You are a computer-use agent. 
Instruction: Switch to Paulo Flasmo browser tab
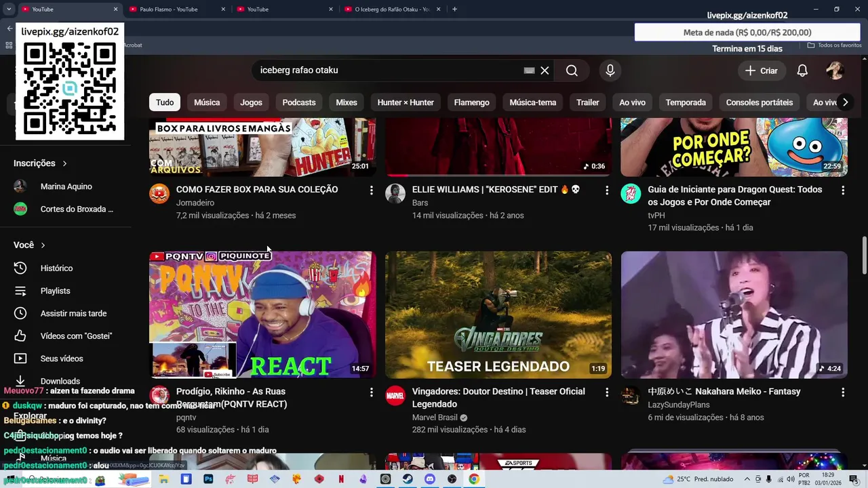point(176,9)
